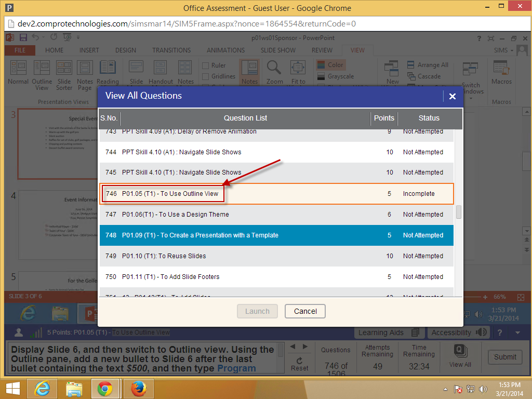Open Reading View icon
Screen dimensions: 532x399
(x=108, y=73)
